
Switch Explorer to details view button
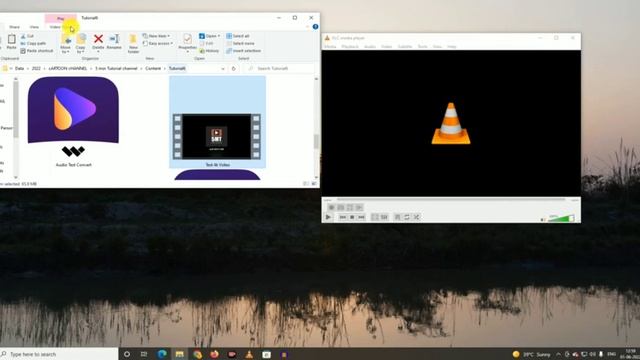tap(306, 184)
